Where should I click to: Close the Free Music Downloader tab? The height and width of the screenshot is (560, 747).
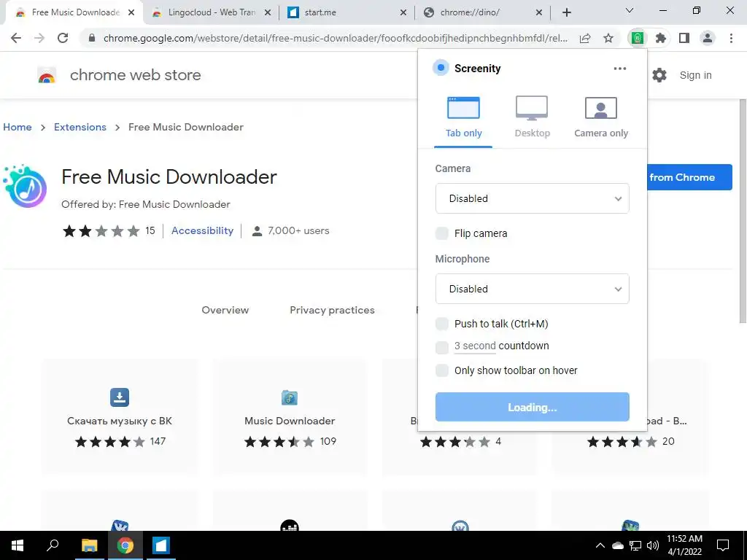[131, 12]
